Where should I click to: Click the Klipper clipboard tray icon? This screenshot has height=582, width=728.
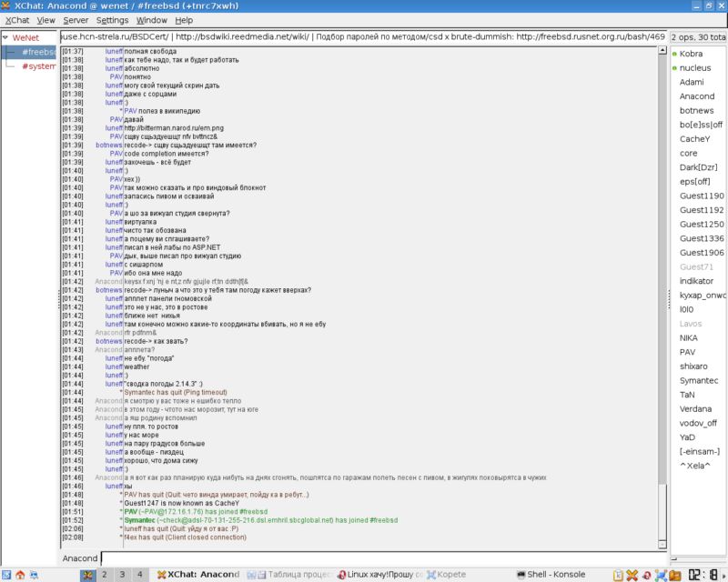coord(618,576)
